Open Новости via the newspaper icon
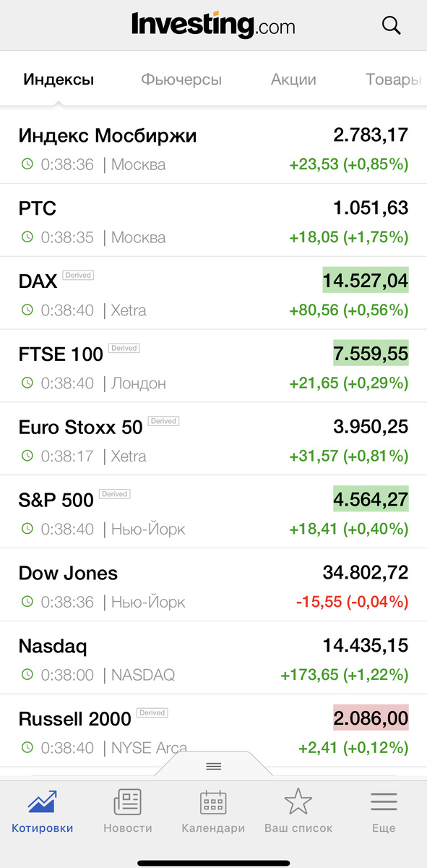The height and width of the screenshot is (868, 427). [x=128, y=801]
